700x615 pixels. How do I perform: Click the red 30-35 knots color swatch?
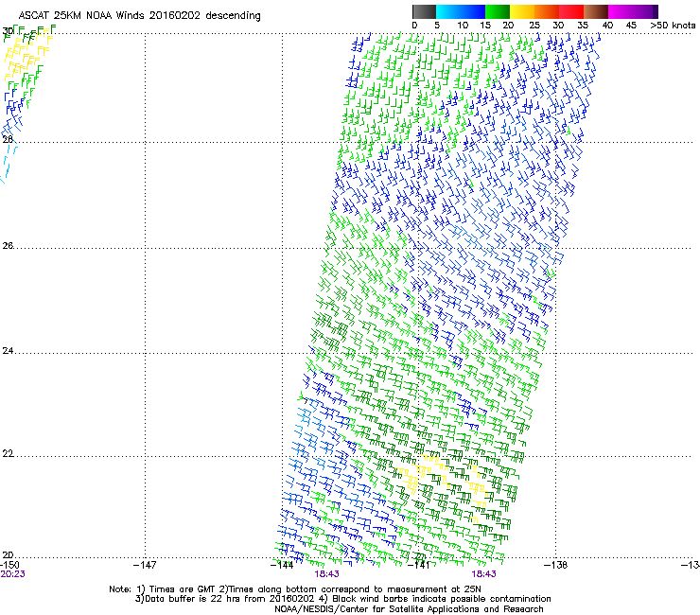click(x=571, y=11)
